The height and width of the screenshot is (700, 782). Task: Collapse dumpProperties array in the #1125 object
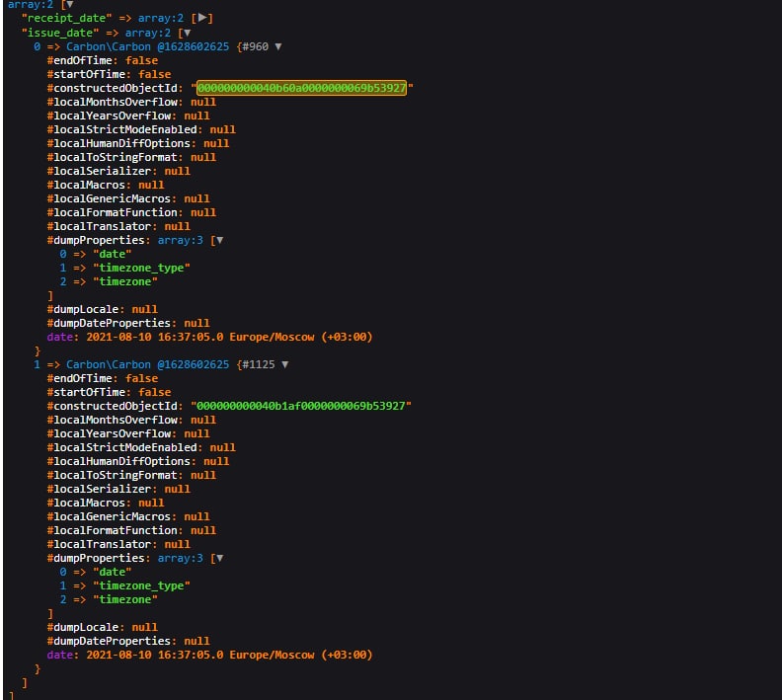coord(219,558)
